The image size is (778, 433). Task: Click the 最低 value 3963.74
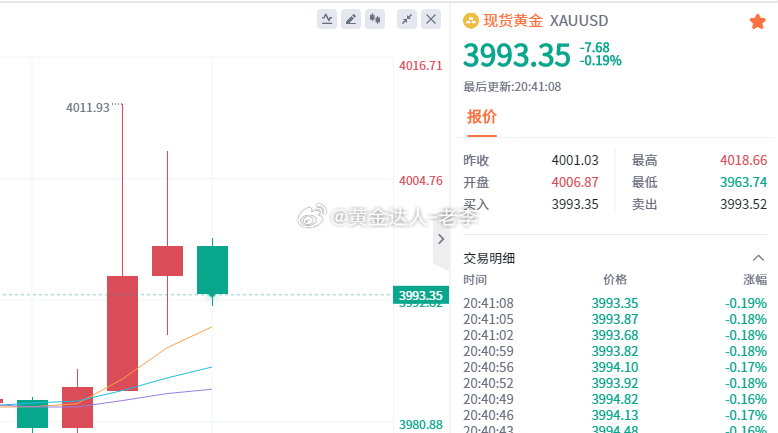[743, 182]
